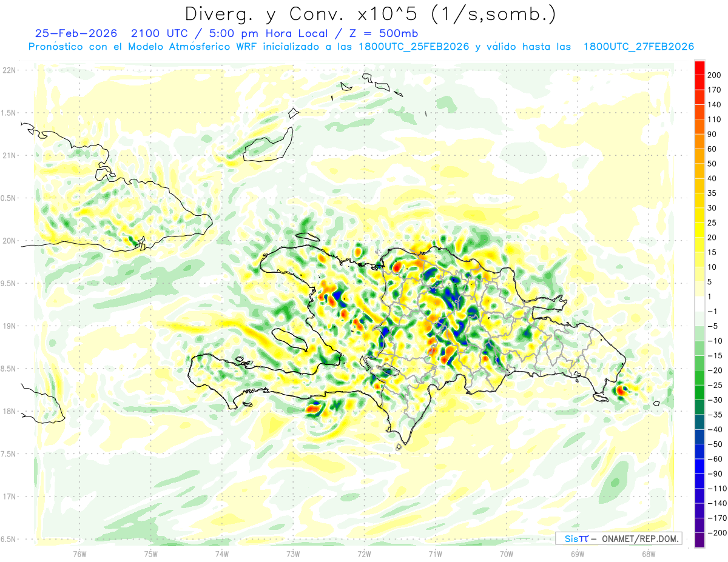Click the blue colorbar swatch between -60 and -90
Image resolution: width=728 pixels, height=562 pixels.
[699, 466]
